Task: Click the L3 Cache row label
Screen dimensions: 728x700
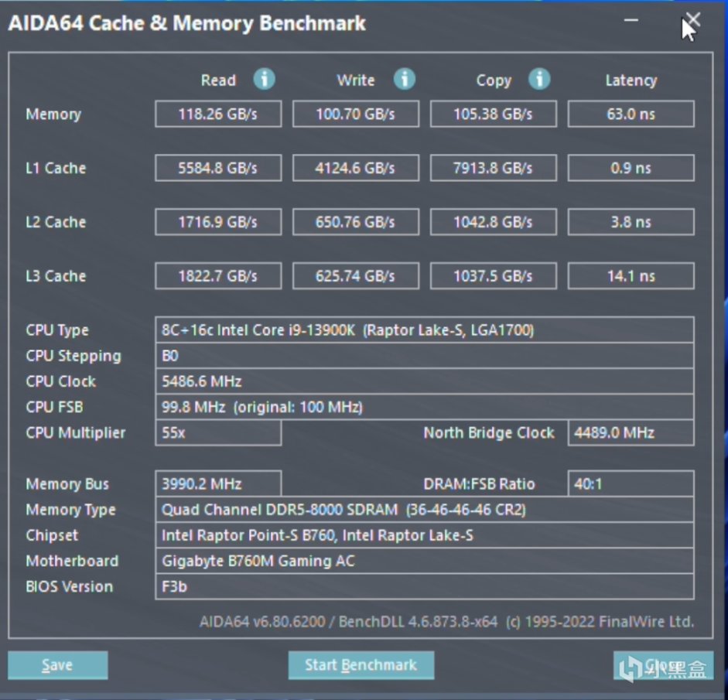Action: pyautogui.click(x=56, y=275)
